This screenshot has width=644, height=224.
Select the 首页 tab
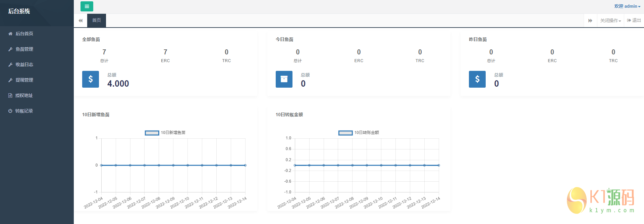(97, 20)
